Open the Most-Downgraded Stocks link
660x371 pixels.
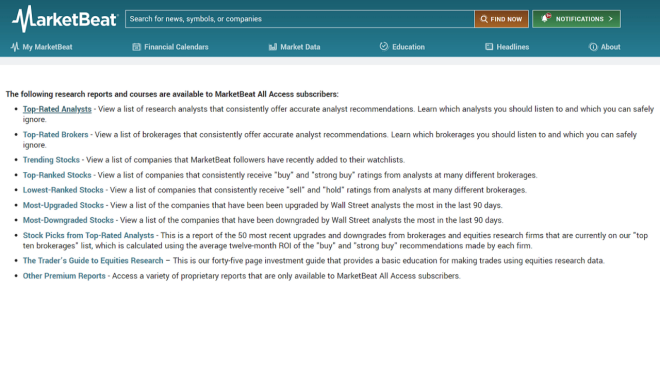(x=68, y=220)
